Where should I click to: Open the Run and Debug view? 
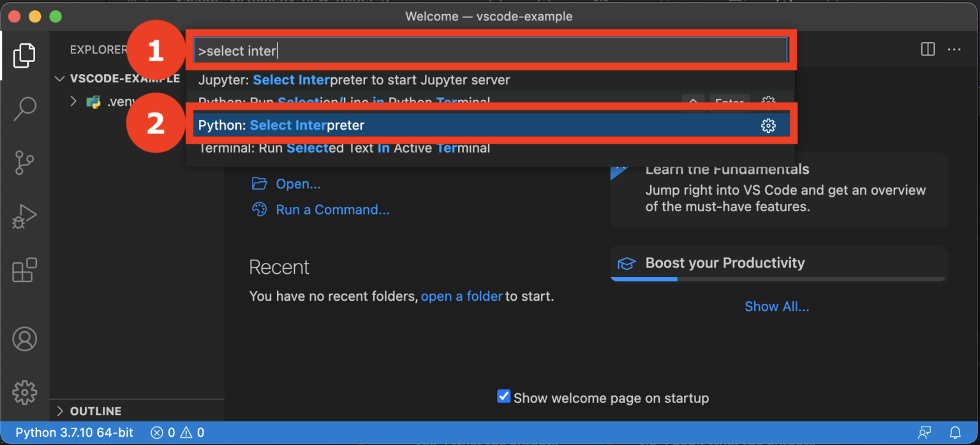point(24,216)
